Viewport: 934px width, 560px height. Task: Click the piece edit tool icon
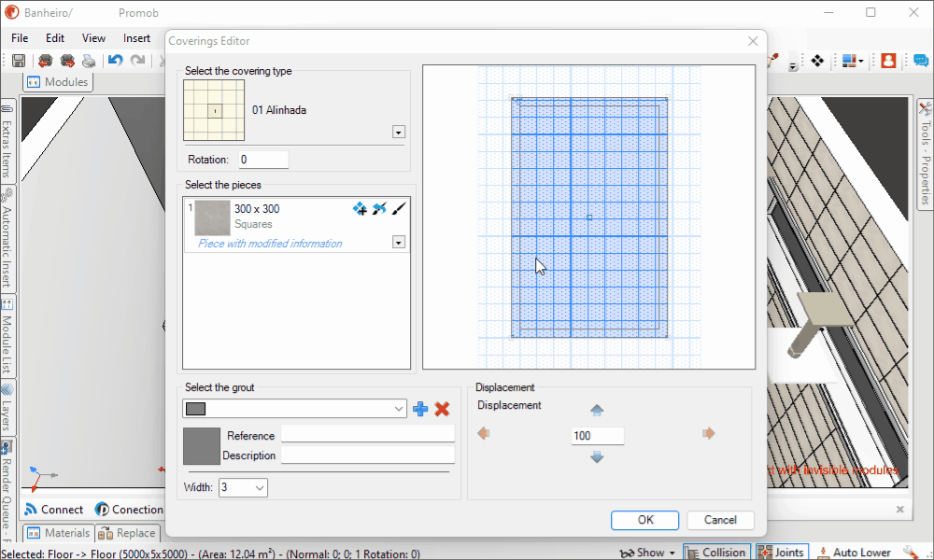(x=379, y=208)
